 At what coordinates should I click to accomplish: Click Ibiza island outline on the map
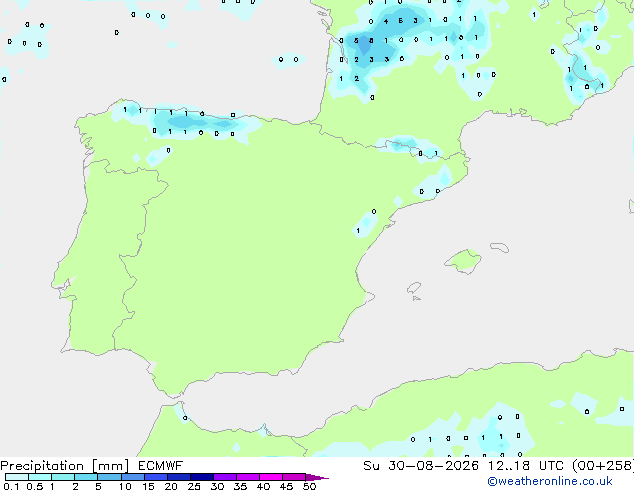pos(414,288)
